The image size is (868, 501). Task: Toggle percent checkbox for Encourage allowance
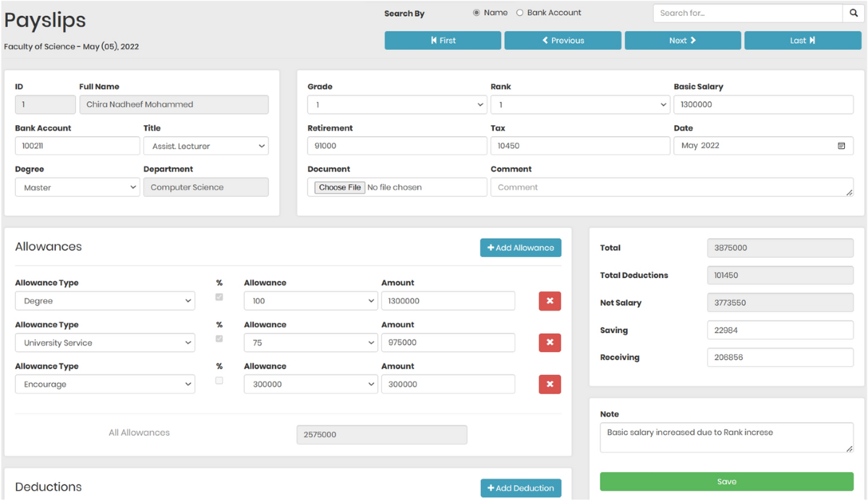219,381
